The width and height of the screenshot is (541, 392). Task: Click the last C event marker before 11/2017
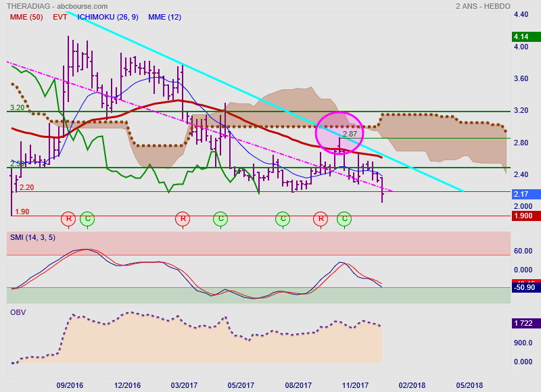(x=344, y=218)
